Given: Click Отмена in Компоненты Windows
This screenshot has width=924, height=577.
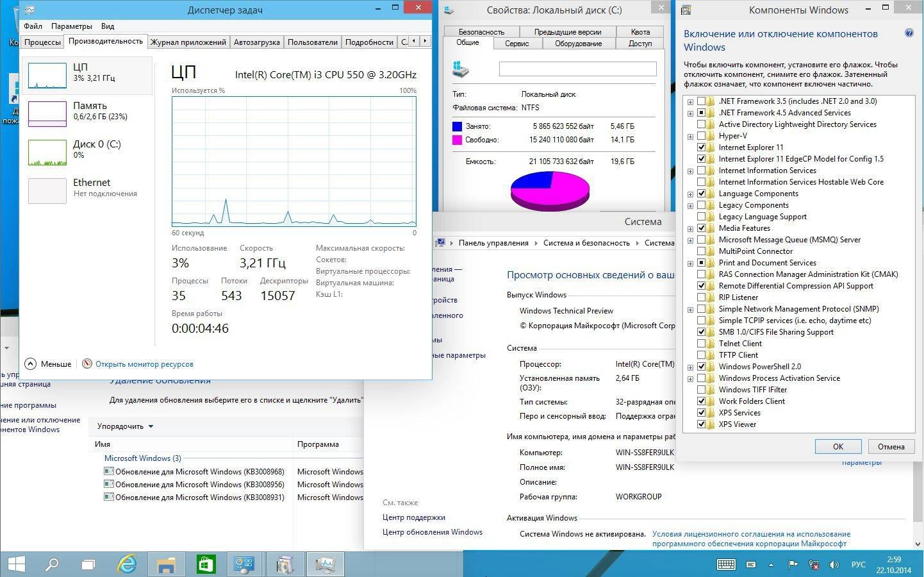Looking at the screenshot, I should pos(891,446).
